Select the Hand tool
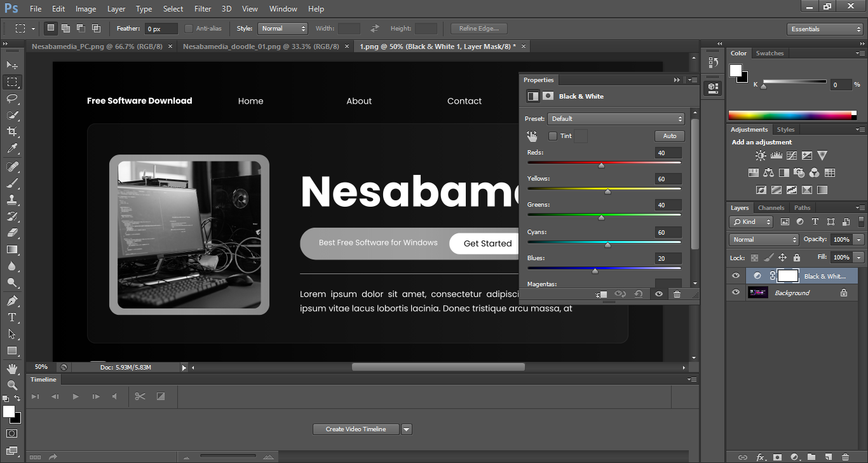The height and width of the screenshot is (463, 868). [12, 368]
